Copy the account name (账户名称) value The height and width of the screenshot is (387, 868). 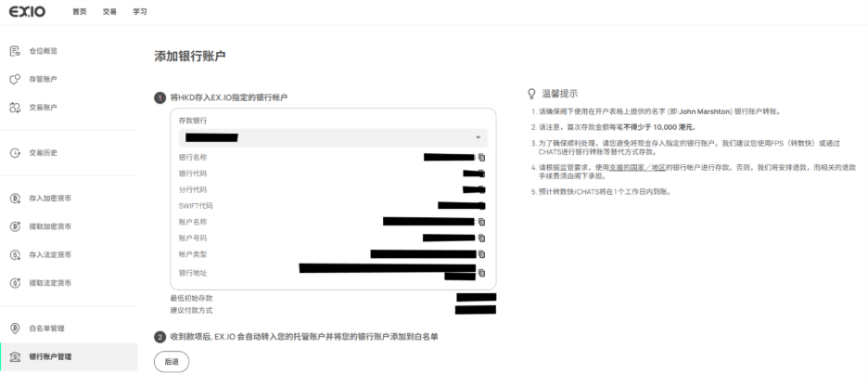coord(481,222)
